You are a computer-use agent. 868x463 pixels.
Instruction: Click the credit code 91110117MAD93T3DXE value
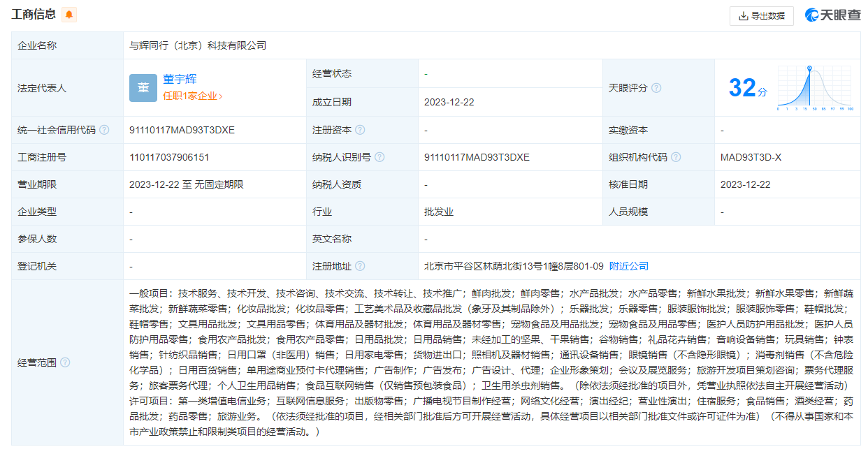182,130
